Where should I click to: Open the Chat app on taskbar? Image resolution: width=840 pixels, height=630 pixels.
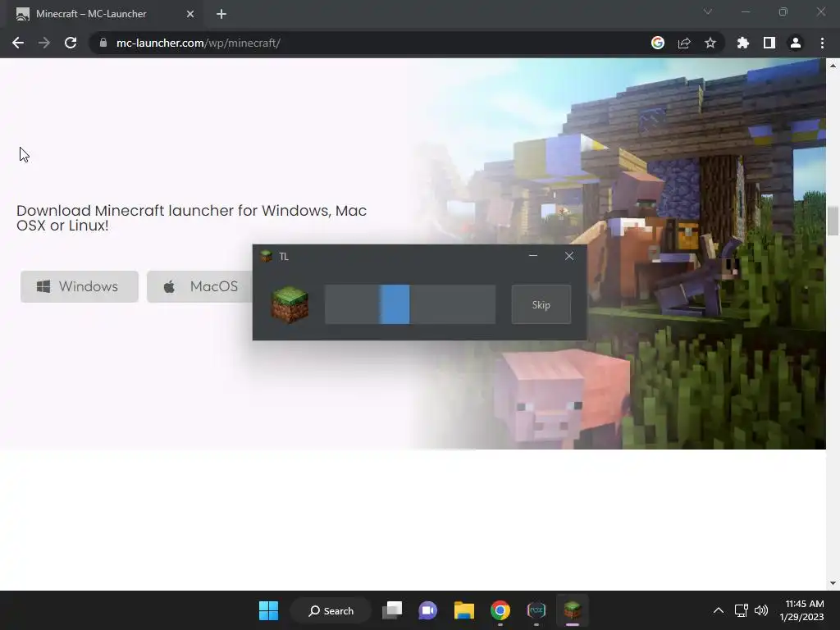(x=428, y=610)
